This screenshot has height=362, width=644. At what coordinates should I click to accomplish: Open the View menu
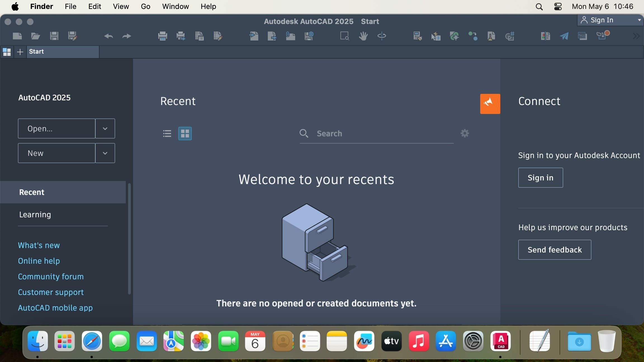coord(121,6)
